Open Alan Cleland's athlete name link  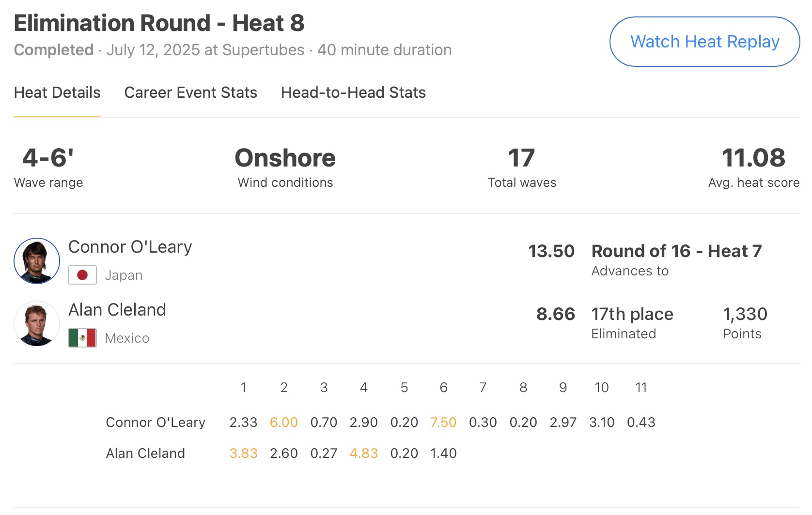pos(117,310)
